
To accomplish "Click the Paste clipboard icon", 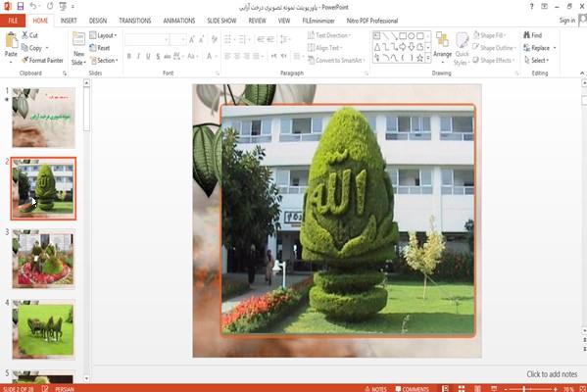I will click(11, 40).
